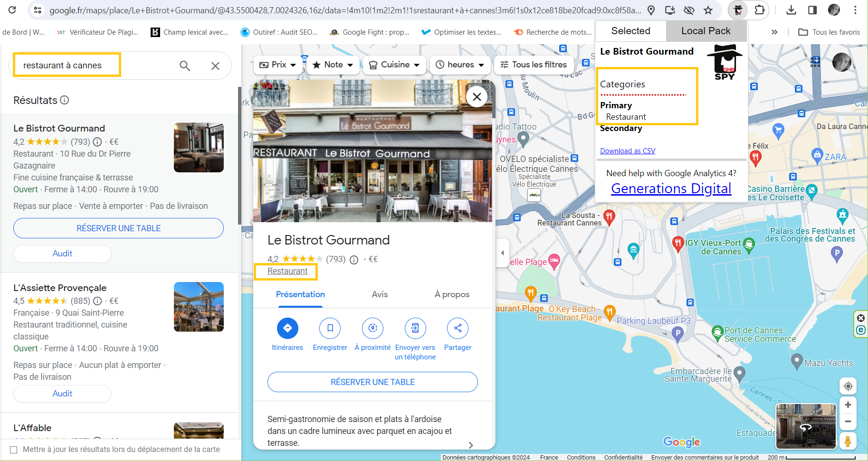Switch to the Local Pack tab

pos(706,31)
